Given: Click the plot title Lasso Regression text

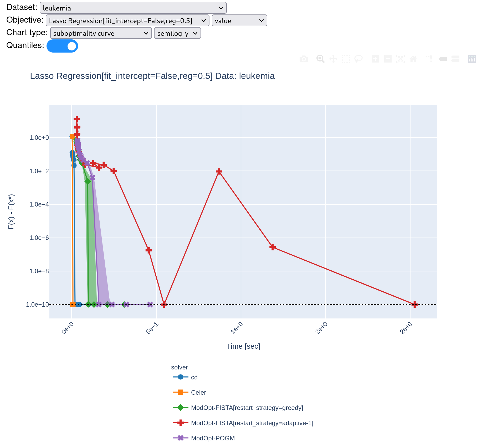Looking at the screenshot, I should (x=152, y=76).
